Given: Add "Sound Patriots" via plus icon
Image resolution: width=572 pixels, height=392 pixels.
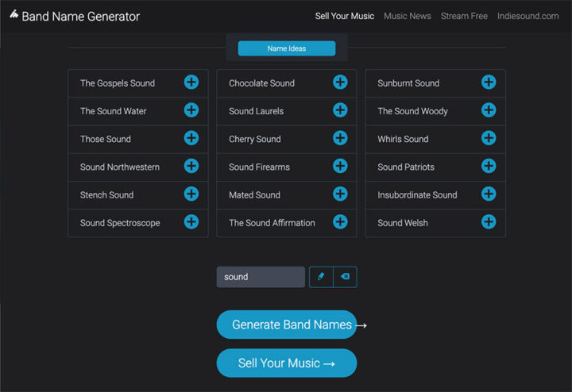Looking at the screenshot, I should pos(489,167).
